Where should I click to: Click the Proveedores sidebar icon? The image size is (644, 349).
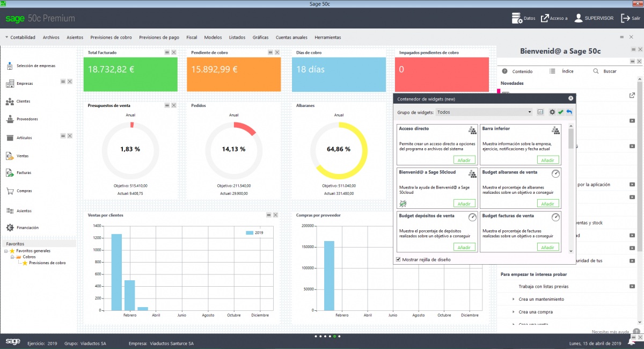[x=10, y=119]
